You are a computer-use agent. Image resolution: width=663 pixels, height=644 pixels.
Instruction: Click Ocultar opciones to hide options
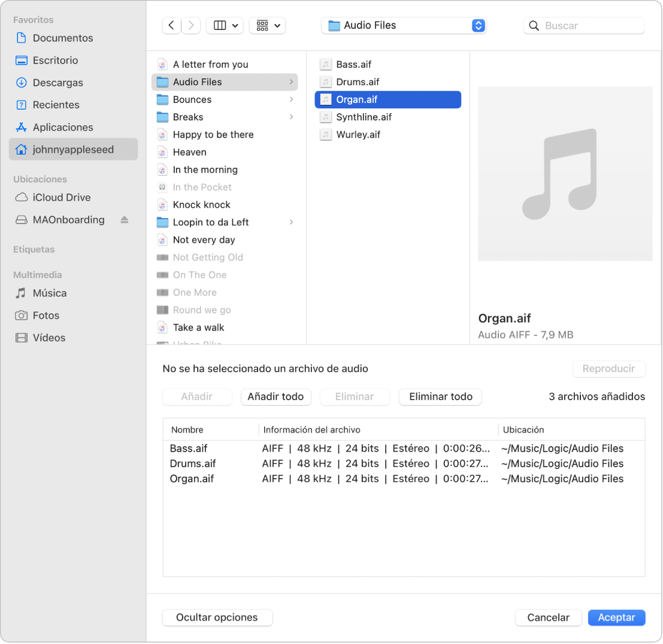217,617
